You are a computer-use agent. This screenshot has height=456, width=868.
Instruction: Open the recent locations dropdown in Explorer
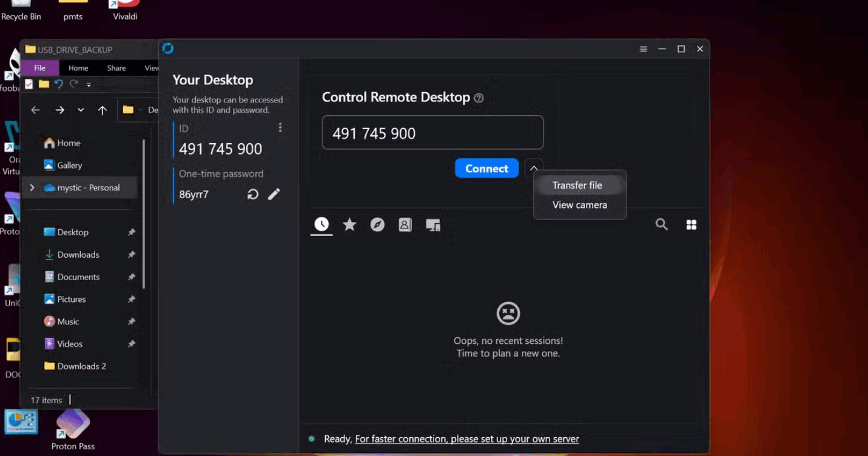(81, 110)
